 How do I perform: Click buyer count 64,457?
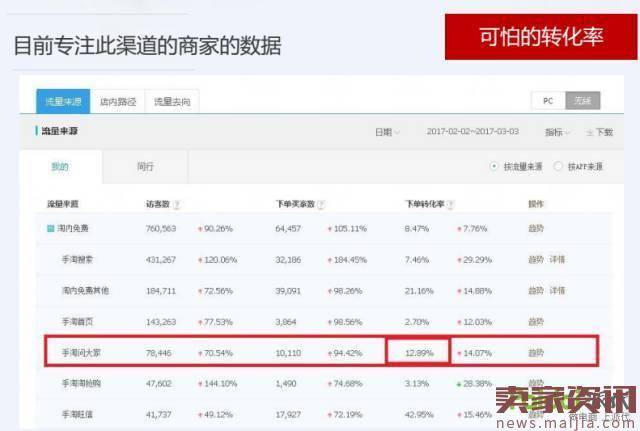click(x=288, y=229)
